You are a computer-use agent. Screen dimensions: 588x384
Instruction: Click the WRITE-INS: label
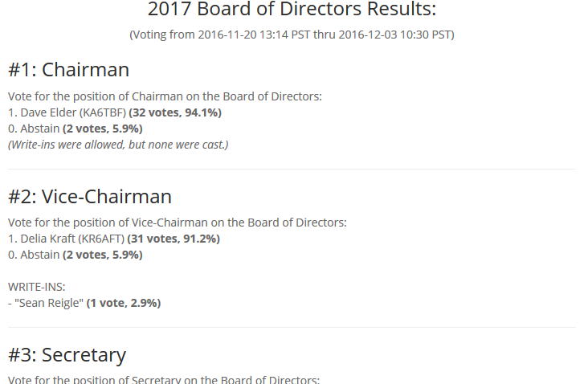click(x=37, y=288)
